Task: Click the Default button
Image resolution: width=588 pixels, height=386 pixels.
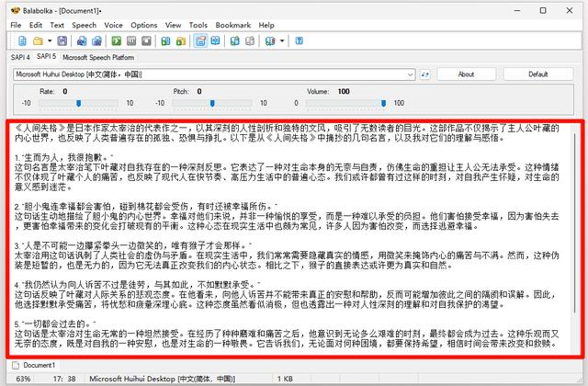Action: 537,74
